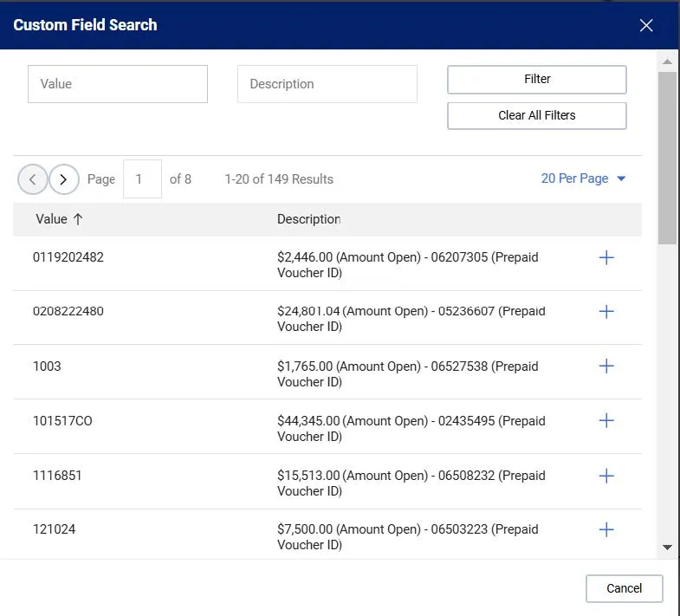This screenshot has width=680, height=616.
Task: Click the $7,500.00 Amount Open description
Action: 408,537
